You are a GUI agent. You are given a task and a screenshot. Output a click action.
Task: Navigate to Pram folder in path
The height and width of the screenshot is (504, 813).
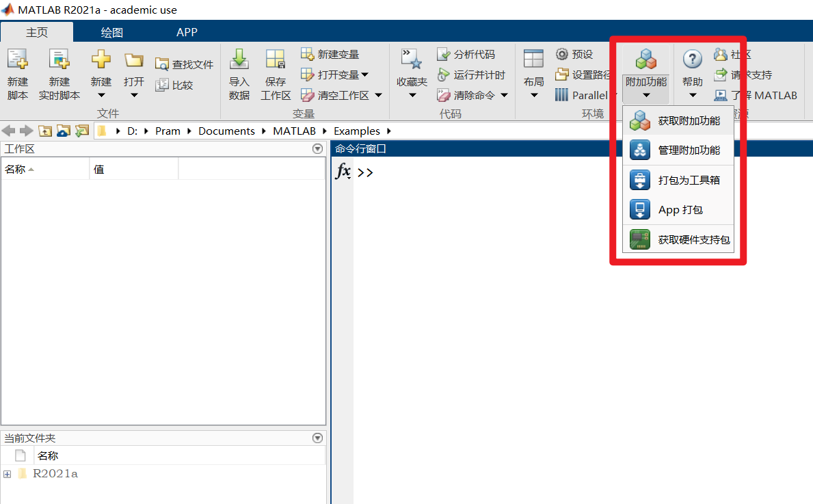pyautogui.click(x=168, y=131)
